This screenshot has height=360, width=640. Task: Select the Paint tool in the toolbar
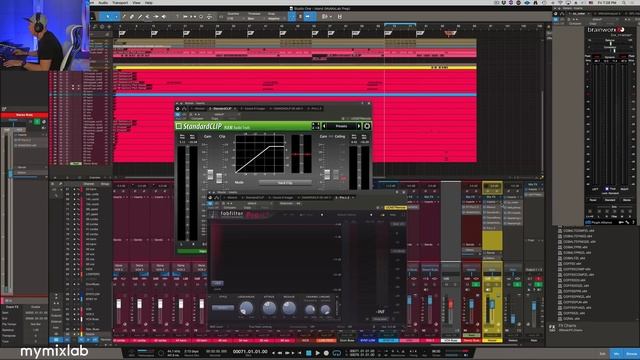pyautogui.click(x=140, y=17)
